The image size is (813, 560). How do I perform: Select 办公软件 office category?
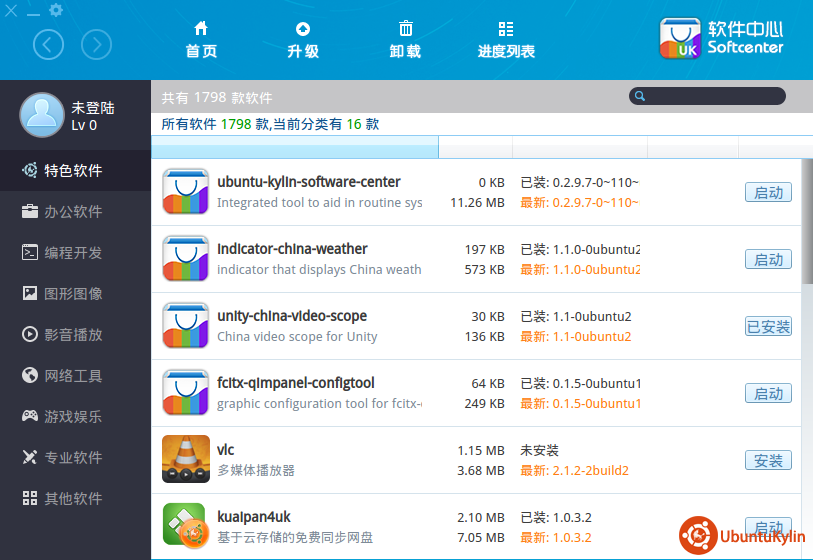click(x=74, y=212)
